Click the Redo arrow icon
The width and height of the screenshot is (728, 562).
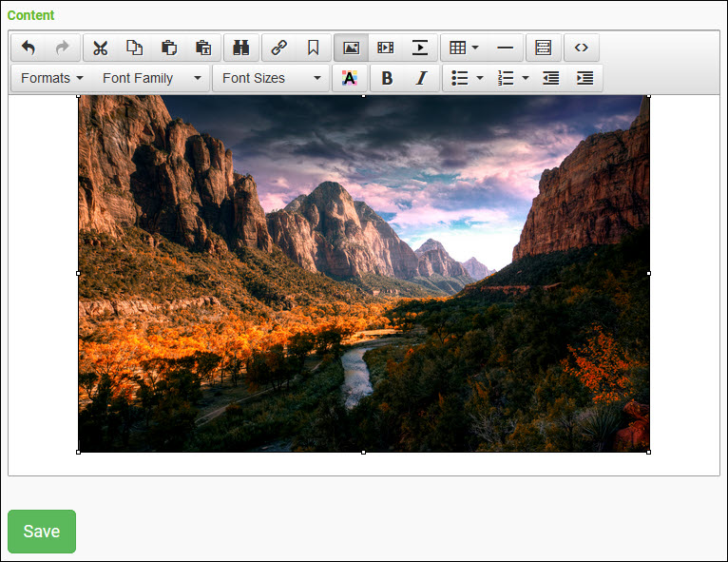(62, 48)
